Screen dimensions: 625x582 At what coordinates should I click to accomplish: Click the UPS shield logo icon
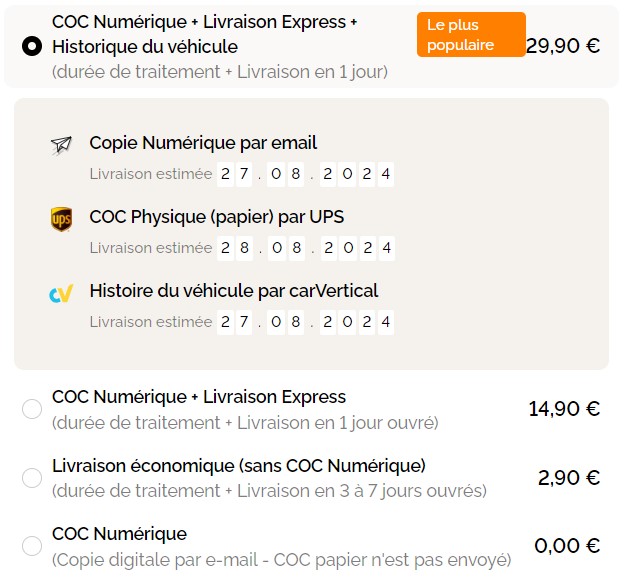coord(61,219)
